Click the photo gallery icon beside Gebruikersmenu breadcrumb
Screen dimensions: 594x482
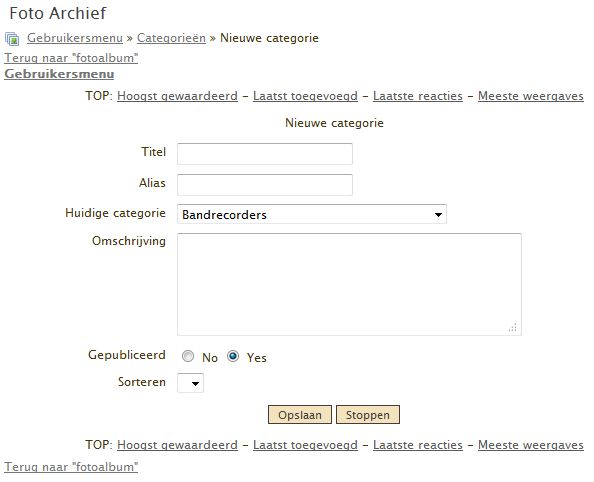pyautogui.click(x=12, y=39)
